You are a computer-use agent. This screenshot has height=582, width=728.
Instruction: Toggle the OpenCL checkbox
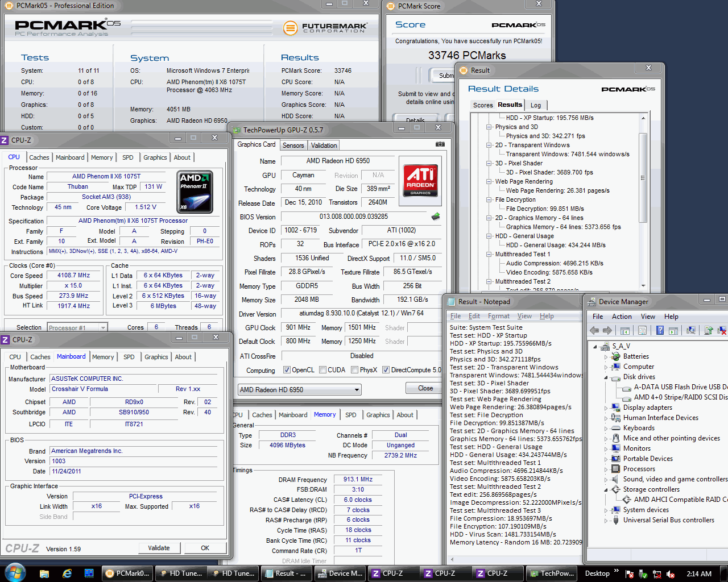tap(287, 370)
